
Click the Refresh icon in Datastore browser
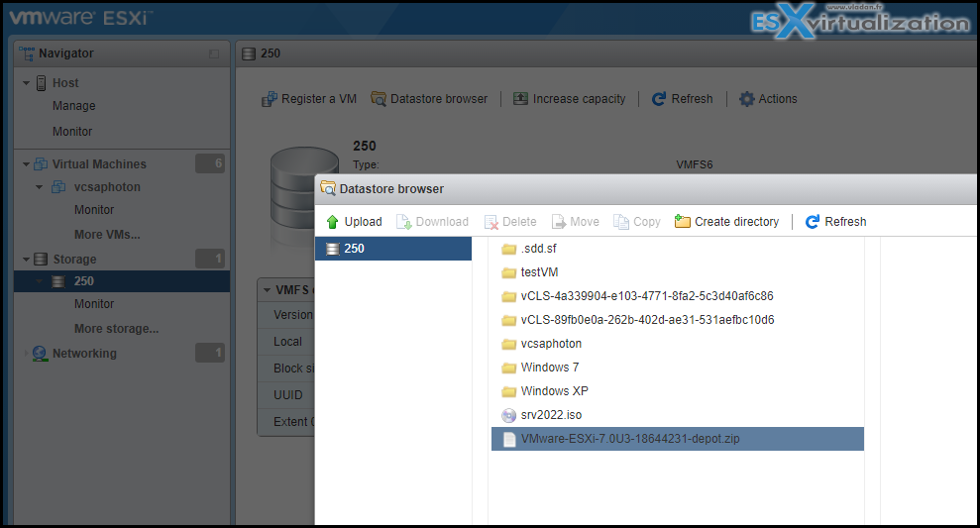[x=813, y=222]
